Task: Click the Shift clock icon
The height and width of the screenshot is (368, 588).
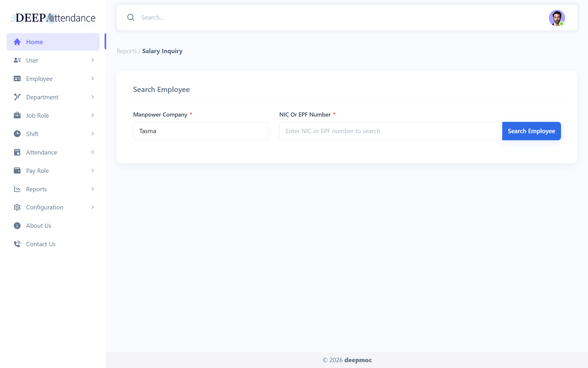Action: tap(17, 134)
